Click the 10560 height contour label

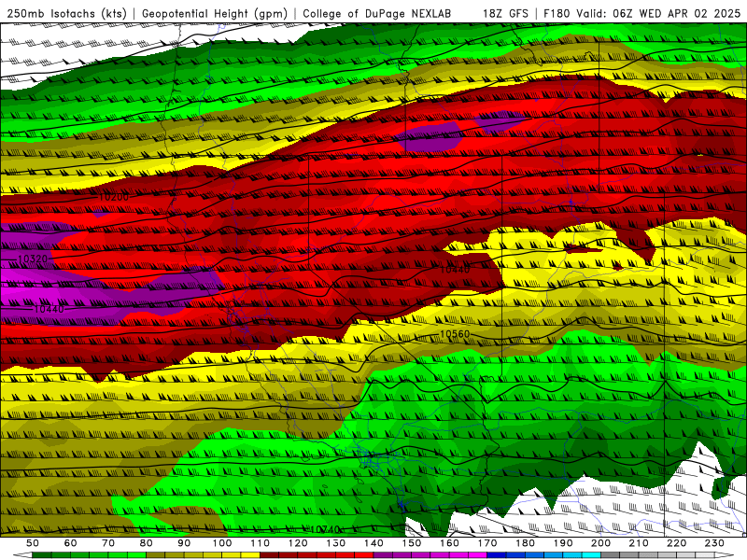point(455,334)
